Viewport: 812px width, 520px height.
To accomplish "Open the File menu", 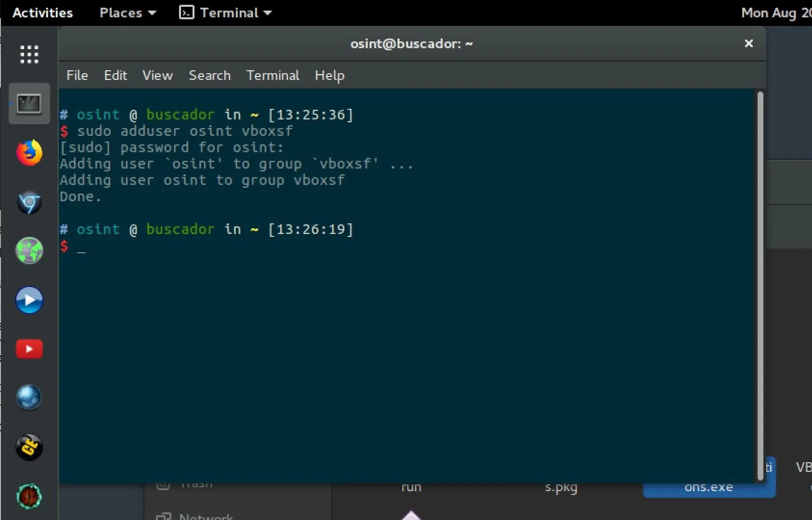I will coord(77,76).
